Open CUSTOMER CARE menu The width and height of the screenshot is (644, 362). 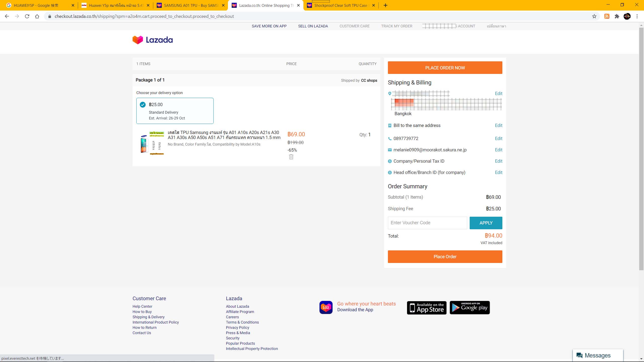354,26
